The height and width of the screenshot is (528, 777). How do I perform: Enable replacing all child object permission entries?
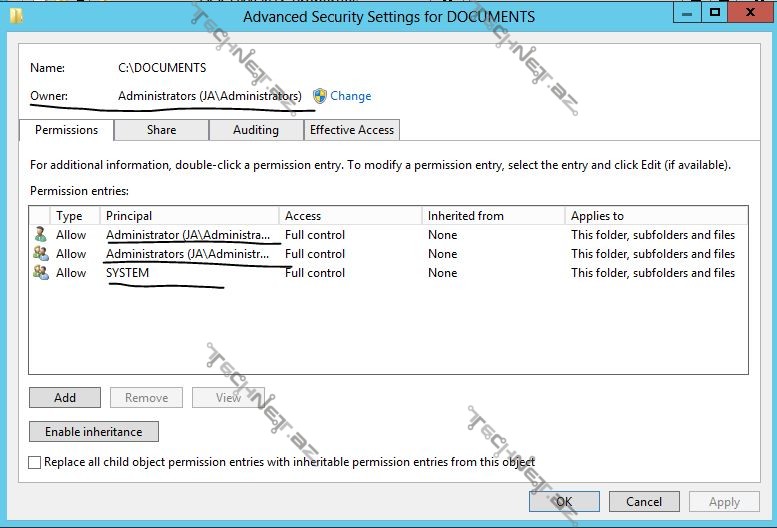point(36,462)
